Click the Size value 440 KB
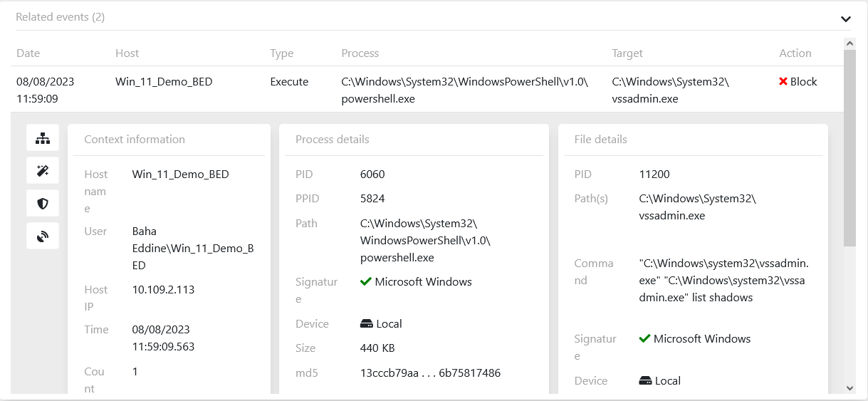868x401 pixels. click(377, 348)
